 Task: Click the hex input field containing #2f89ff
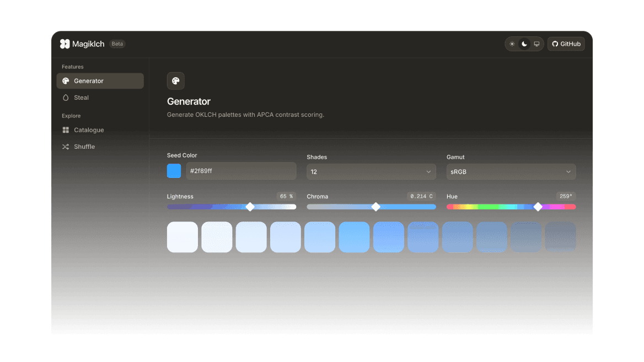241,171
